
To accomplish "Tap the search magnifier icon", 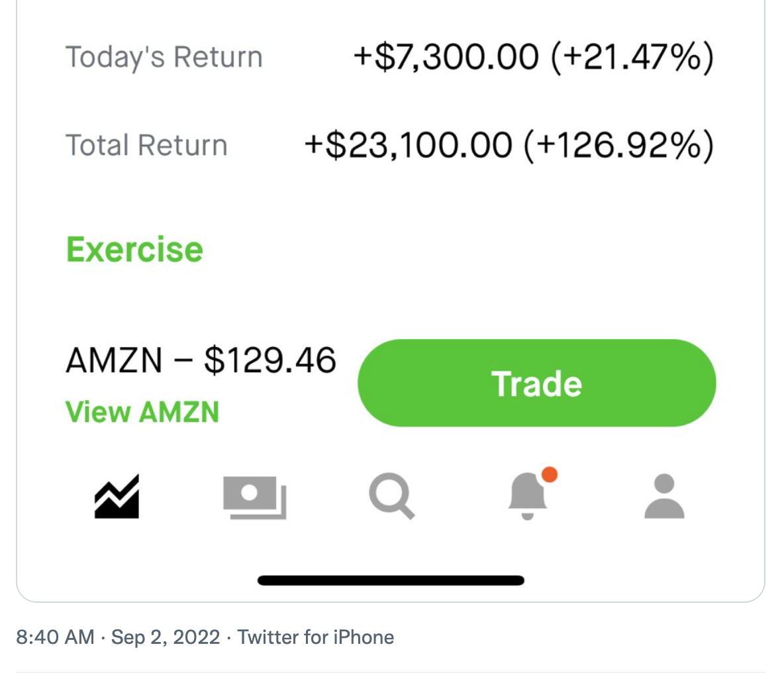I will (391, 497).
